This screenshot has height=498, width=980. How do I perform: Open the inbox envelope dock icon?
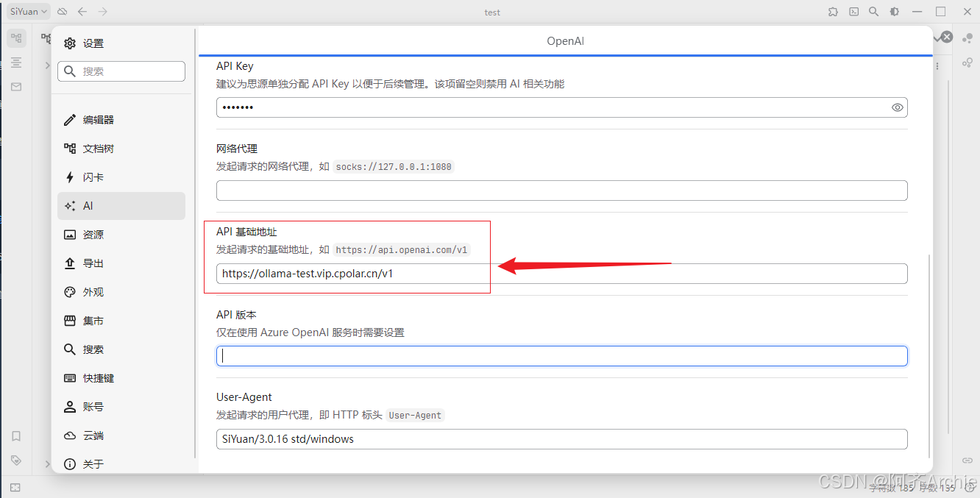click(16, 87)
